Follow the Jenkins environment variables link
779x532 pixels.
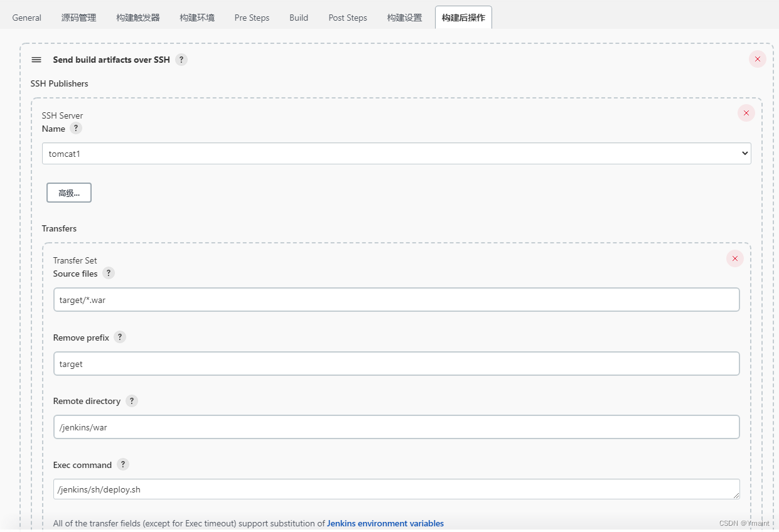385,523
